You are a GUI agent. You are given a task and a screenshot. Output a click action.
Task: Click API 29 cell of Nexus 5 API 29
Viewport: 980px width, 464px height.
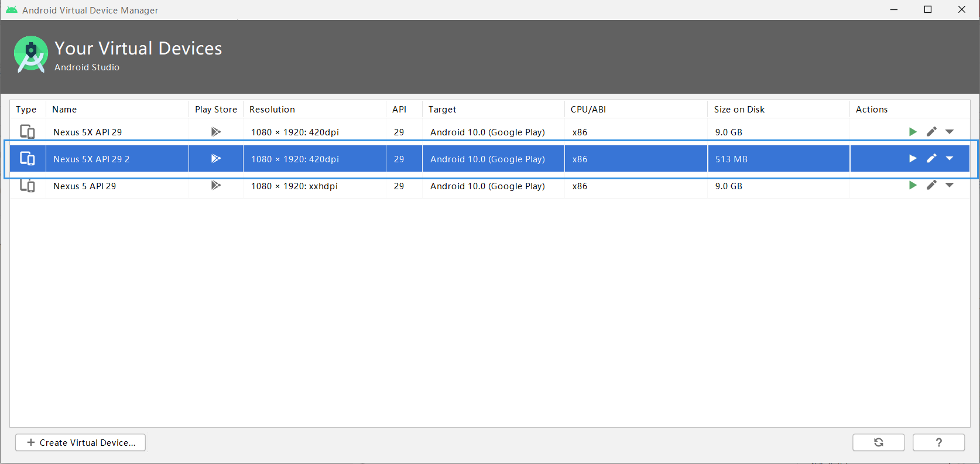(404, 186)
